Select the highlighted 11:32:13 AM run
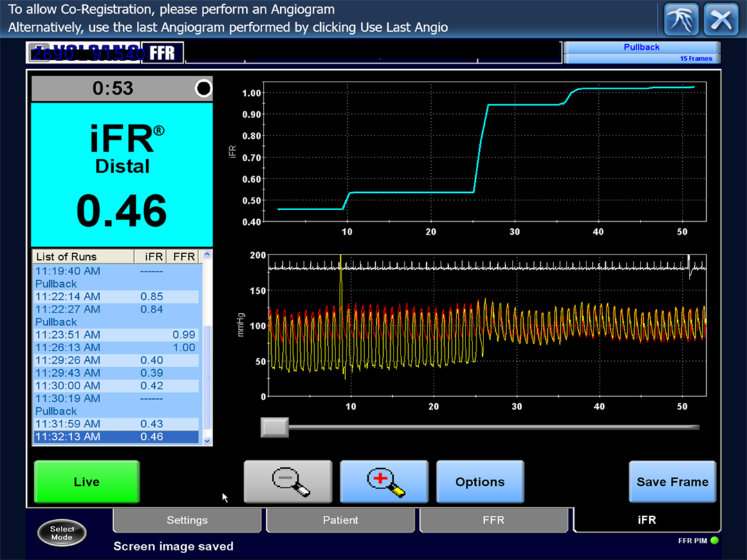This screenshot has width=747, height=560. (x=116, y=437)
